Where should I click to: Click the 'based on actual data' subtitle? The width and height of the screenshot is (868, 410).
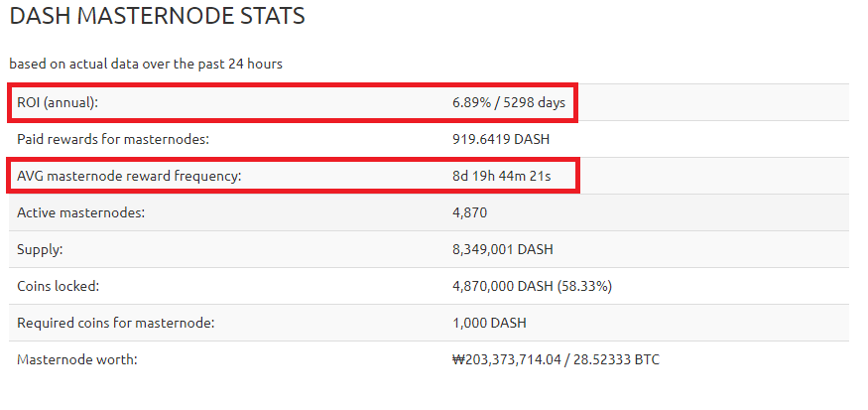(x=146, y=64)
